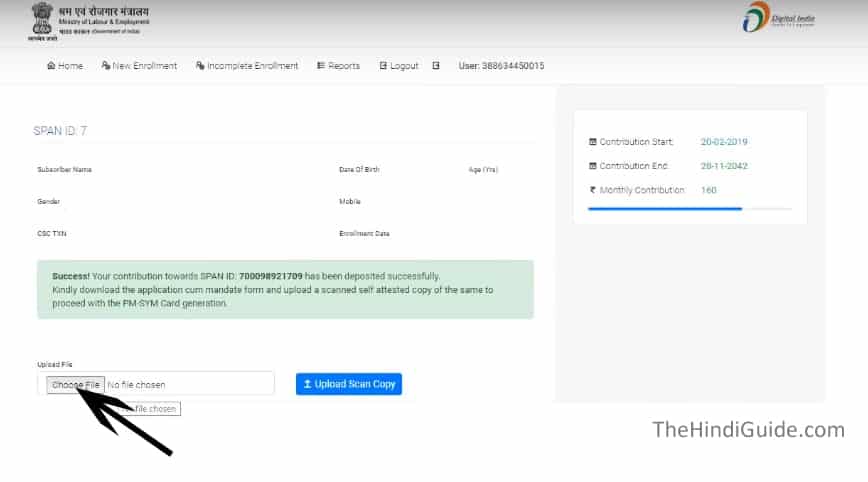Image resolution: width=868 pixels, height=482 pixels.
Task: Click the Logout link text
Action: pos(404,66)
